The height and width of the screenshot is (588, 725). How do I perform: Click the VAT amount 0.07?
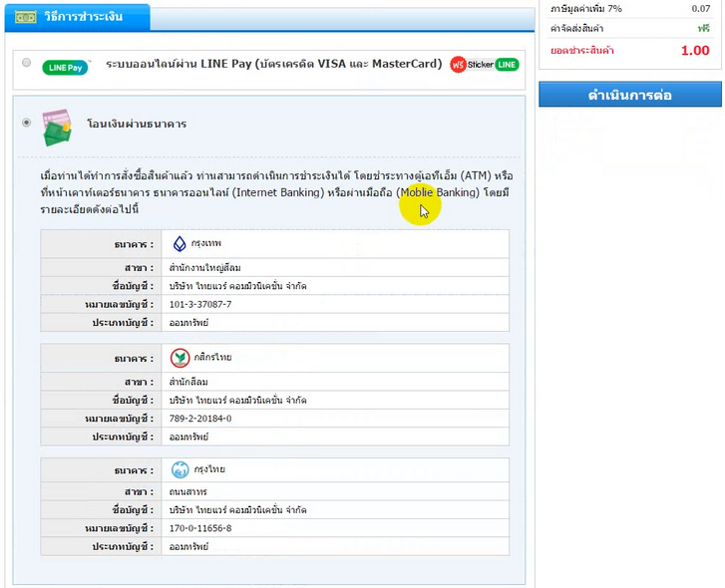pos(701,9)
